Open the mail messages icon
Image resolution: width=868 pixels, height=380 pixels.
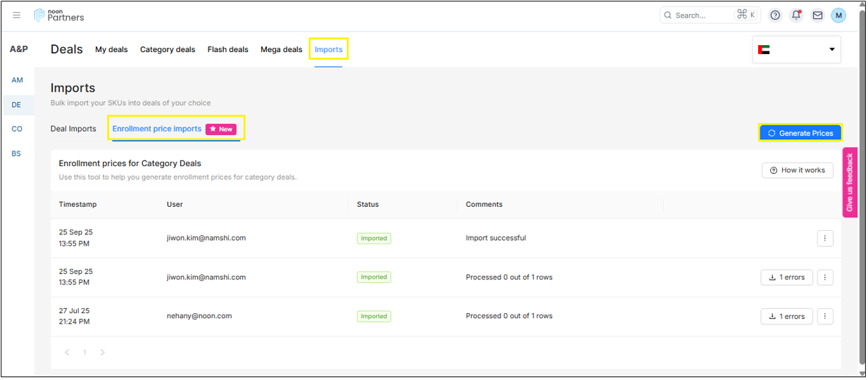(x=817, y=15)
